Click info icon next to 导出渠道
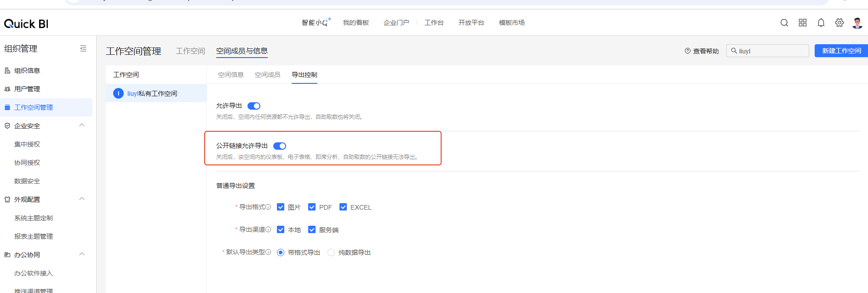 pyautogui.click(x=268, y=229)
